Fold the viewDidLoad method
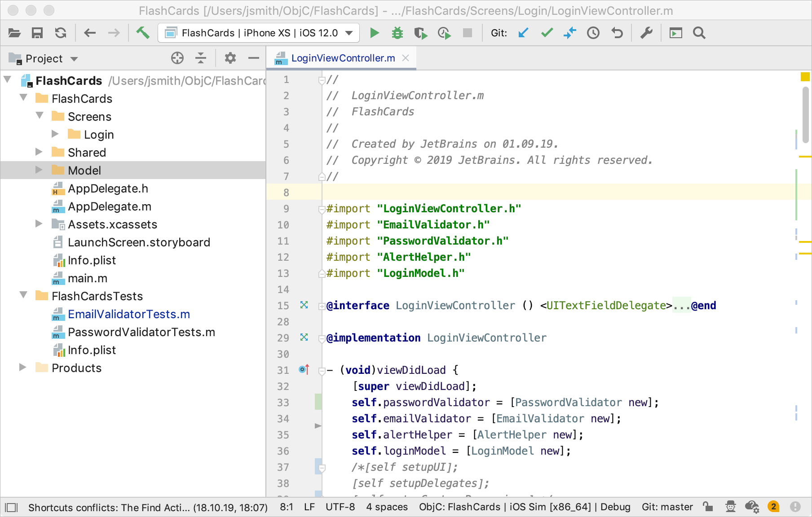812x517 pixels. (322, 371)
